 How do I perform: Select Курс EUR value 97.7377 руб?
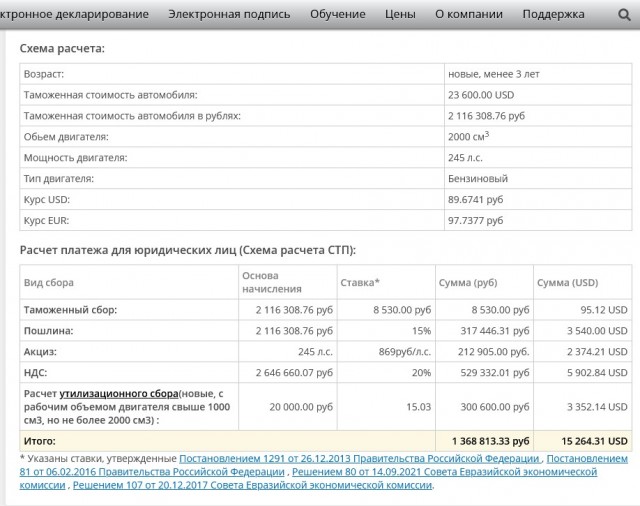tap(475, 220)
